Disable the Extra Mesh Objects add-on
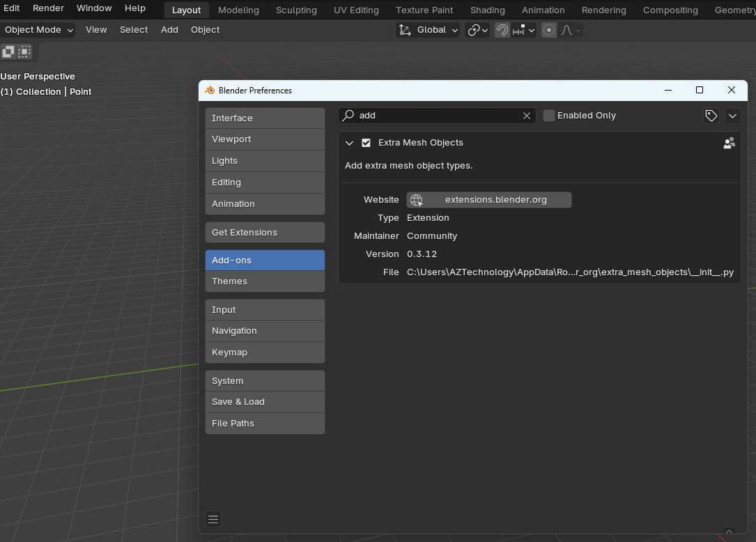Viewport: 756px width, 542px height. (366, 143)
